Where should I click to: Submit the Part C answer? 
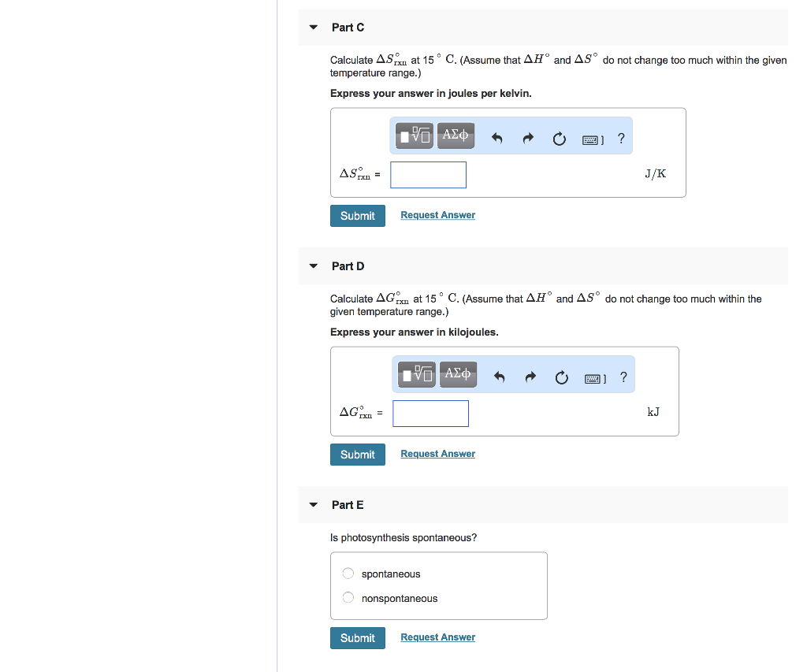click(358, 216)
